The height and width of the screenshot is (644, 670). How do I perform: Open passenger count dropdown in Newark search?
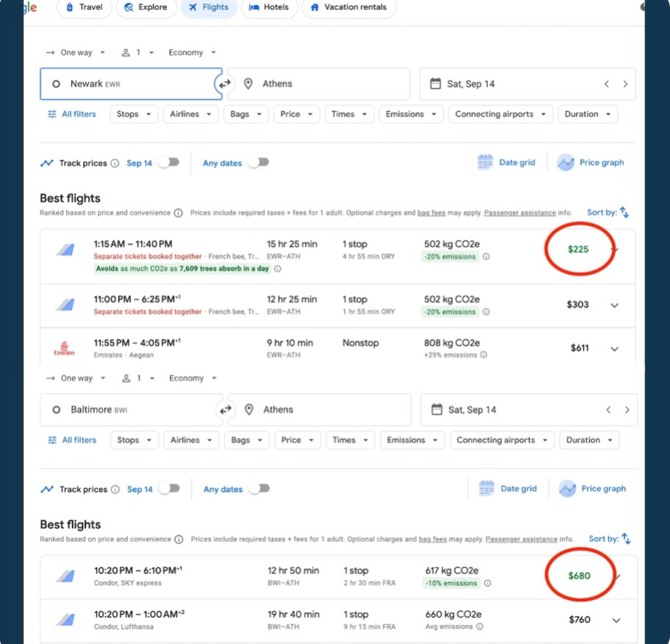click(137, 53)
